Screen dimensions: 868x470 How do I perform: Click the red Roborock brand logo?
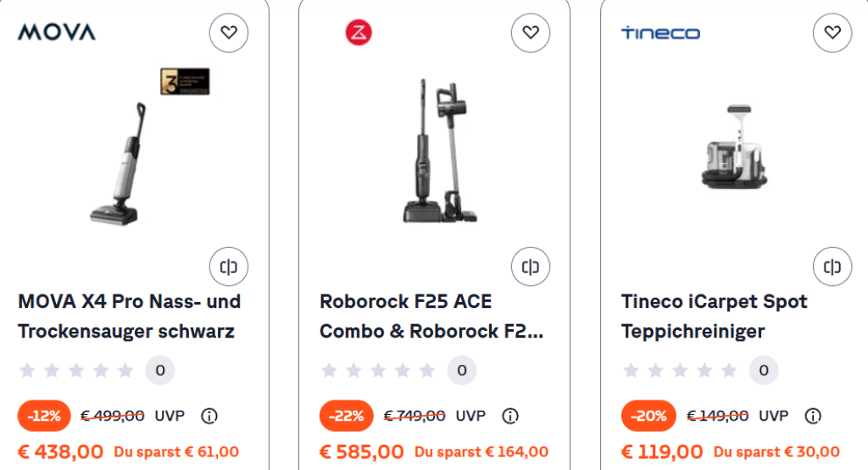(359, 33)
